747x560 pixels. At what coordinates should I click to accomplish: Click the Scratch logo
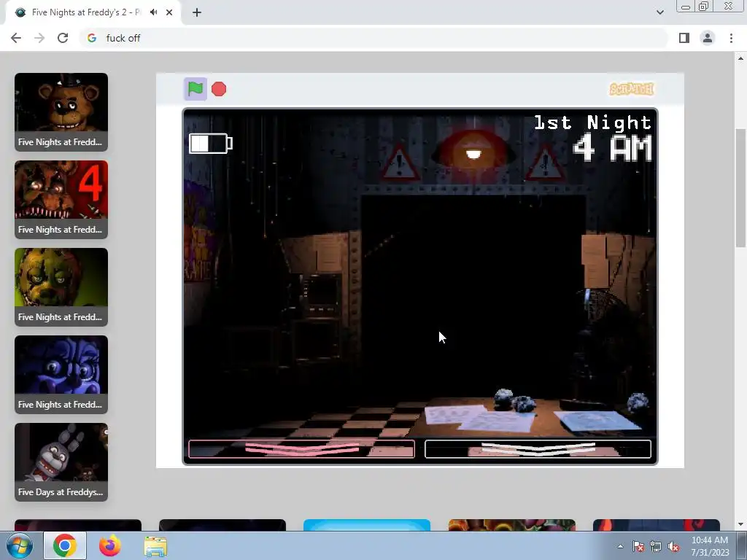632,89
